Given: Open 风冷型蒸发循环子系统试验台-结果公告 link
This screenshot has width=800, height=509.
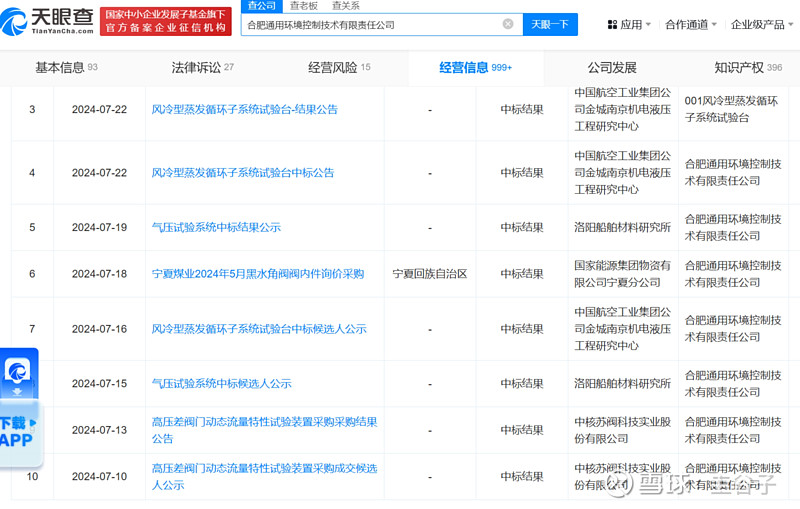Looking at the screenshot, I should 244,109.
